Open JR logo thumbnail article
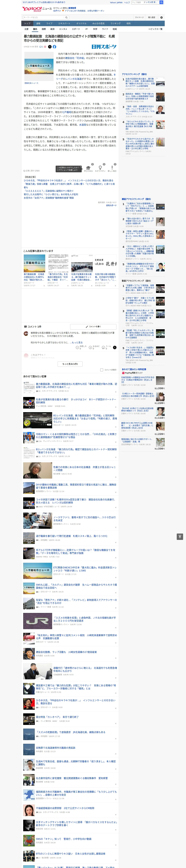 38,621
